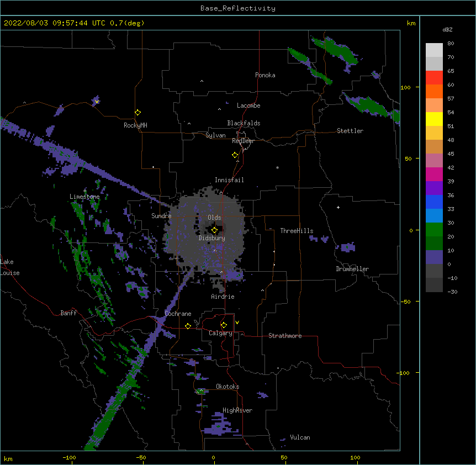The image size is (476, 465).
Task: Click the Sylvan label
Action: tap(215, 135)
